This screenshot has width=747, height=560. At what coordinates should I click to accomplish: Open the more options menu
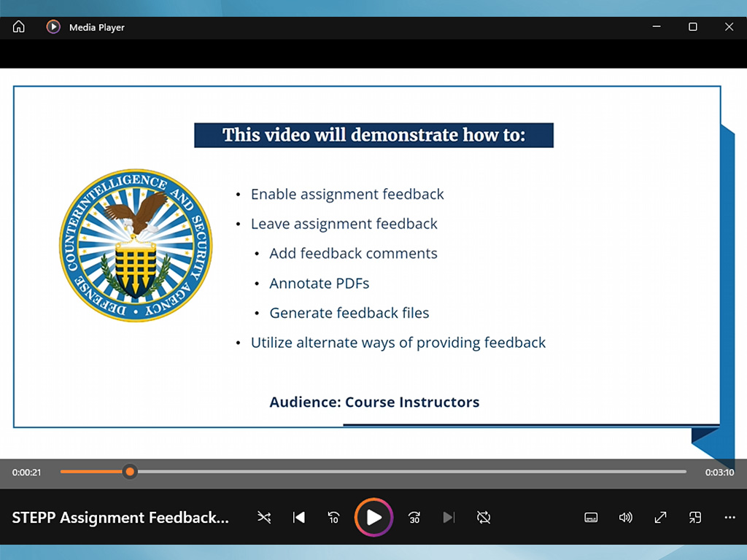(729, 518)
